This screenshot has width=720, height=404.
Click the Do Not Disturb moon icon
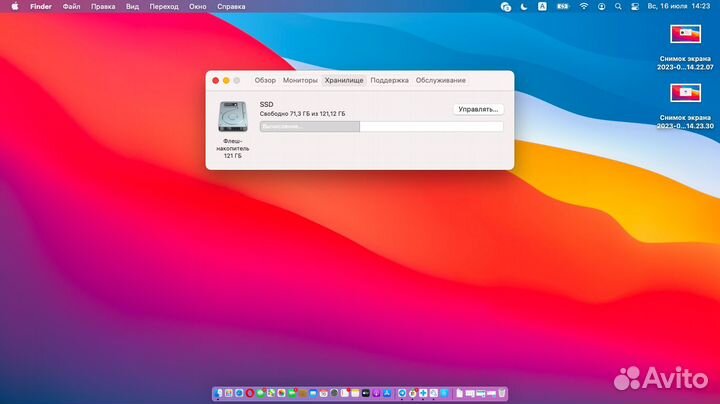point(524,6)
